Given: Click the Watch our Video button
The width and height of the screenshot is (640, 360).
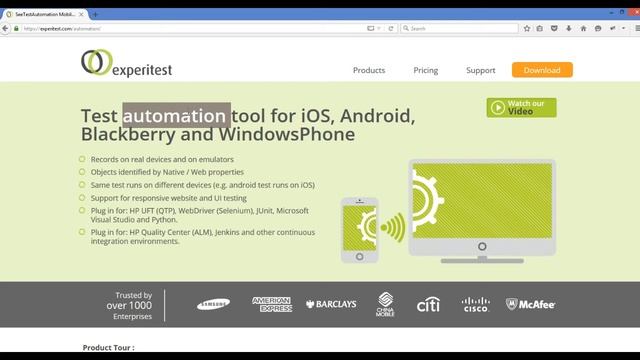Looking at the screenshot, I should pyautogui.click(x=521, y=108).
